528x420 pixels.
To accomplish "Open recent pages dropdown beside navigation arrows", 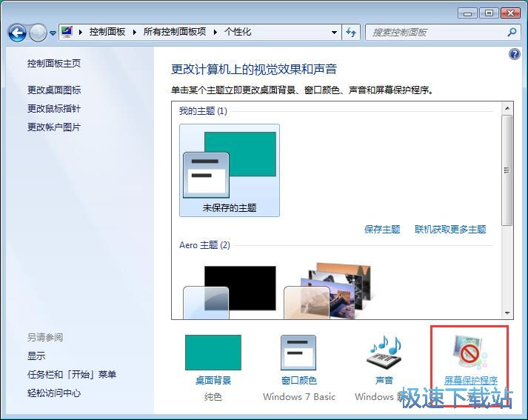I will [53, 33].
